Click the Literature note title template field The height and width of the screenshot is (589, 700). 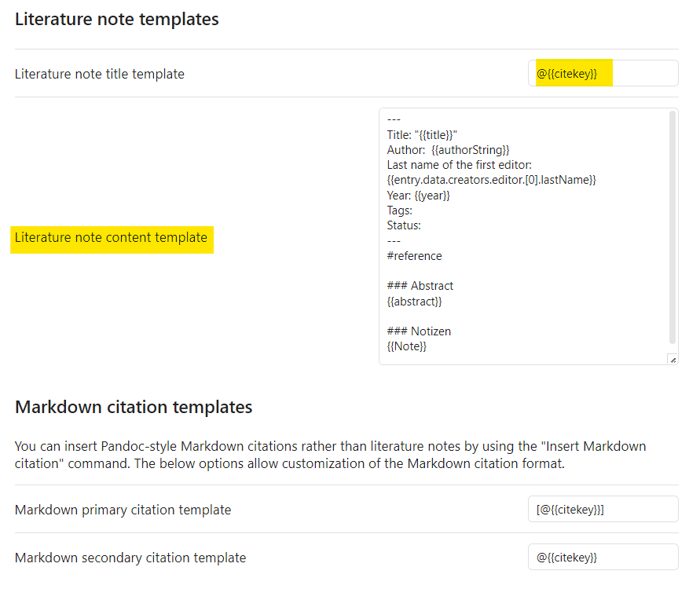603,73
